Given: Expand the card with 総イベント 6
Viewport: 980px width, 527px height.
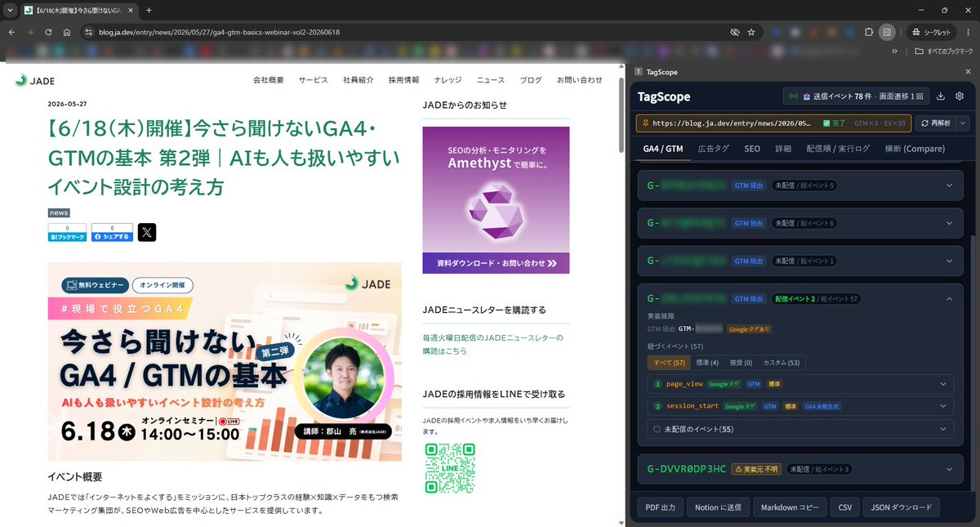Looking at the screenshot, I should [x=800, y=223].
